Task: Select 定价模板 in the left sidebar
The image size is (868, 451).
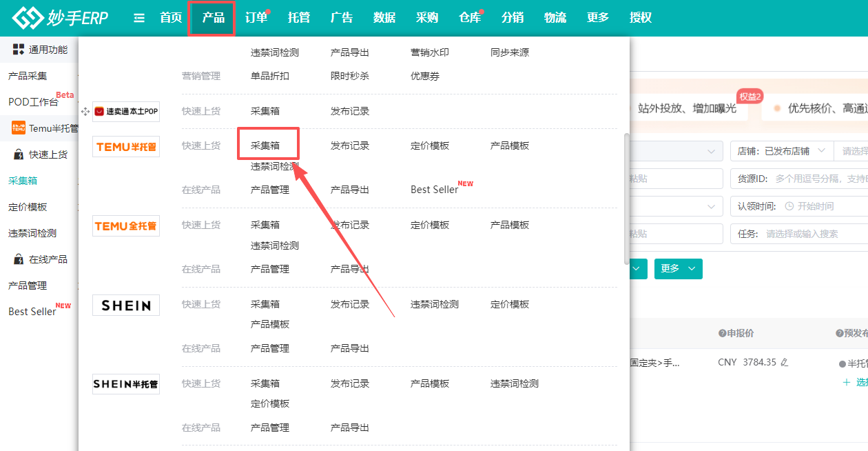Action: pos(28,207)
